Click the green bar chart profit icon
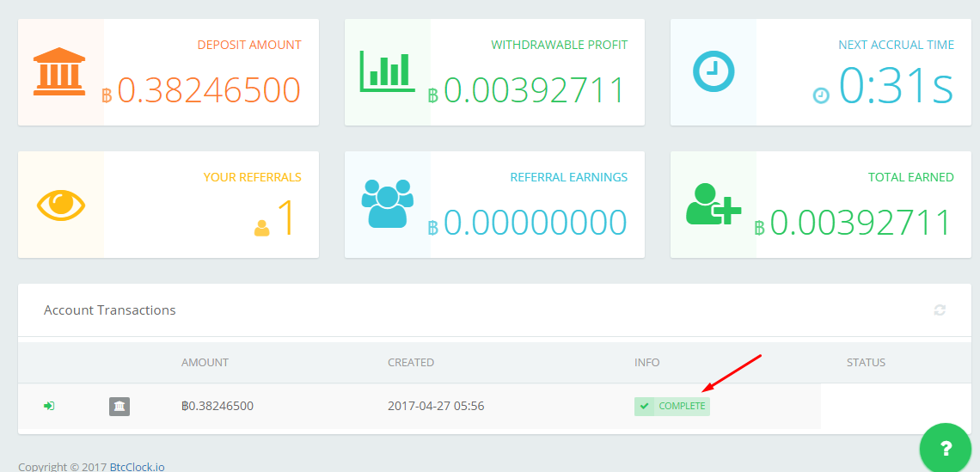 coord(387,71)
